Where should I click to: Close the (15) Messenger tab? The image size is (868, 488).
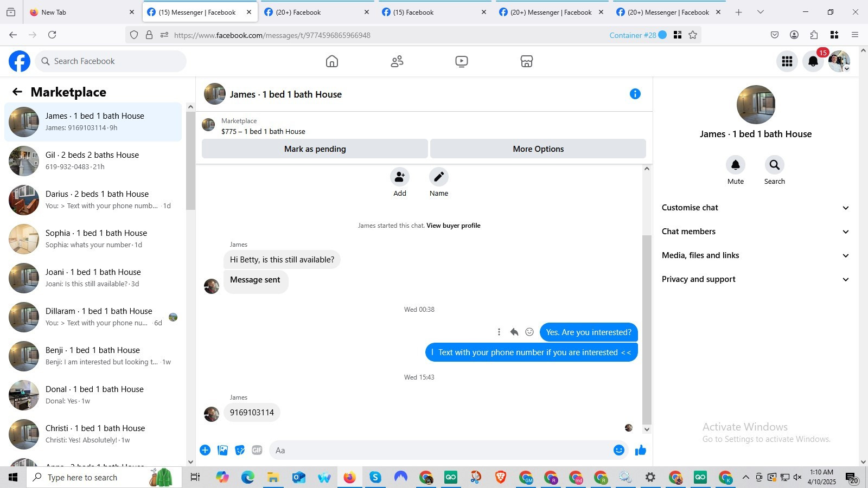[249, 12]
